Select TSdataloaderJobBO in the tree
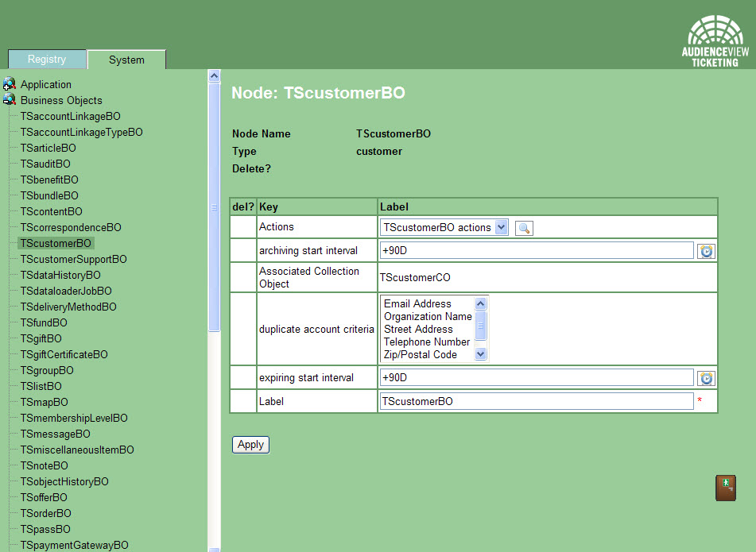 click(66, 291)
